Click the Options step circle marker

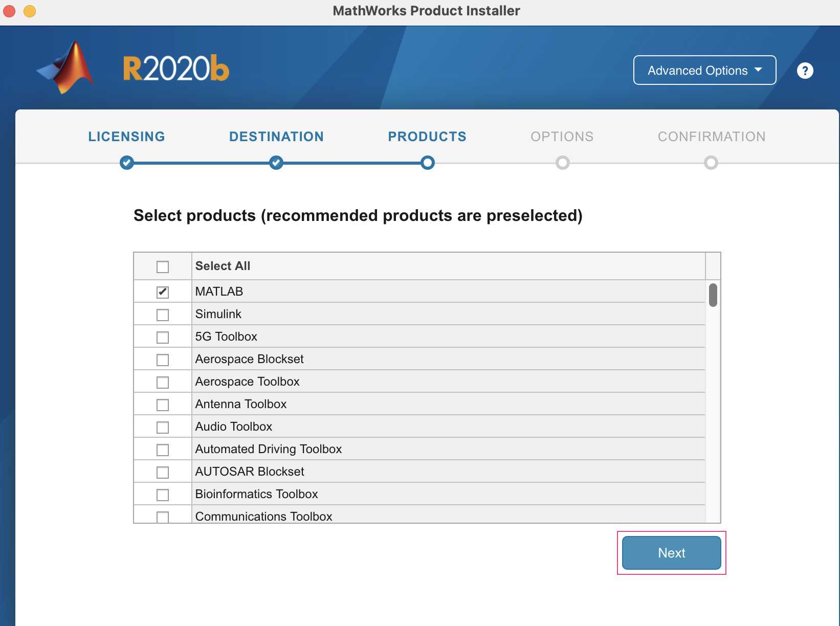562,163
